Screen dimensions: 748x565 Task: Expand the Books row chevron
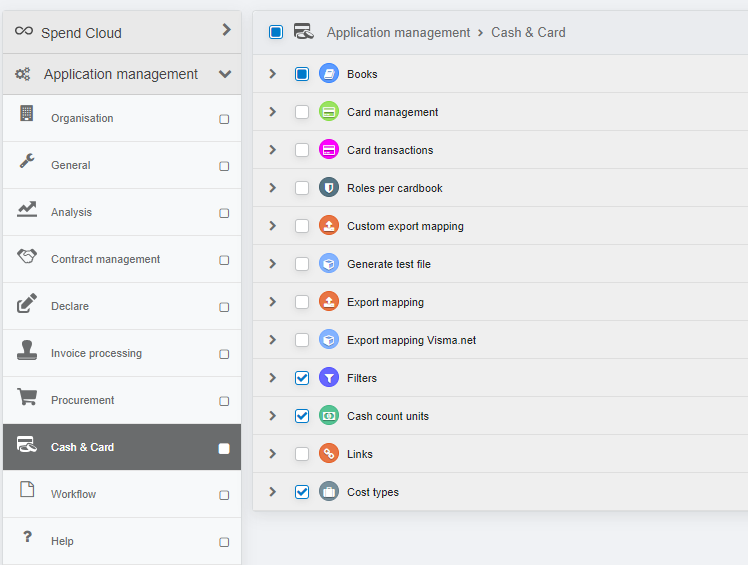tap(272, 73)
